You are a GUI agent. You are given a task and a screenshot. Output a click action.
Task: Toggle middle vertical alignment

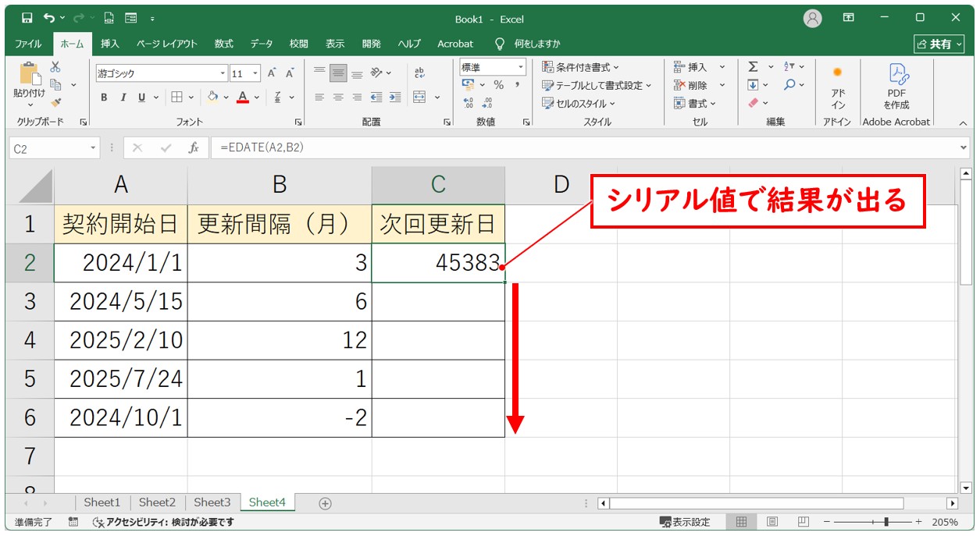(338, 73)
